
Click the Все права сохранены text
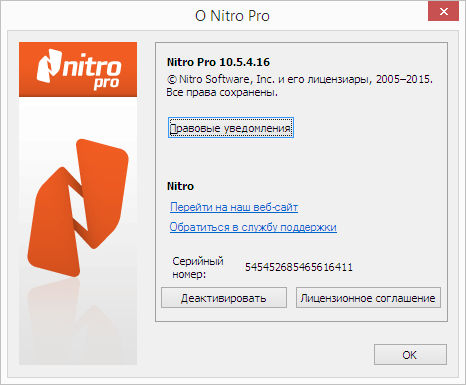coord(222,92)
